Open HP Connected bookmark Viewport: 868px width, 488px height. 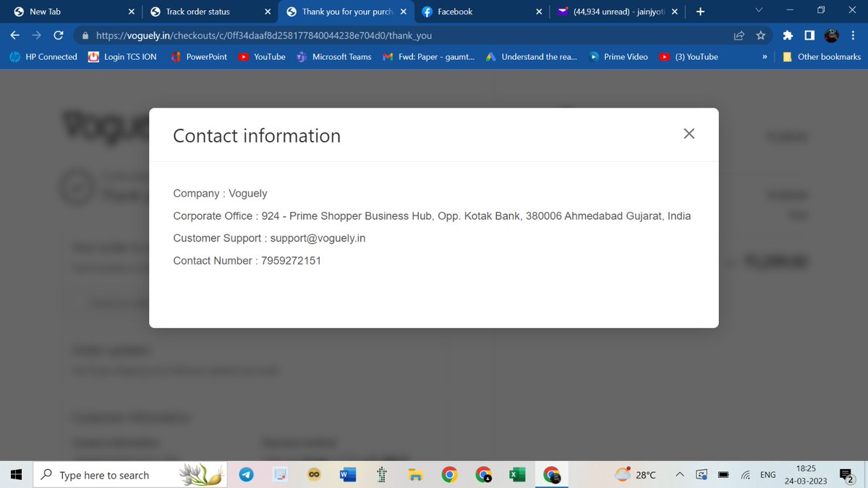pyautogui.click(x=43, y=56)
